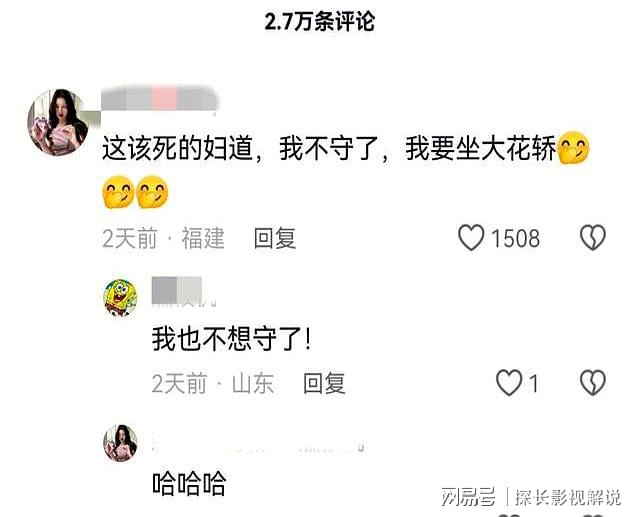The image size is (640, 517).
Task: Open top commenter's large profile avatar
Action: click(x=58, y=122)
